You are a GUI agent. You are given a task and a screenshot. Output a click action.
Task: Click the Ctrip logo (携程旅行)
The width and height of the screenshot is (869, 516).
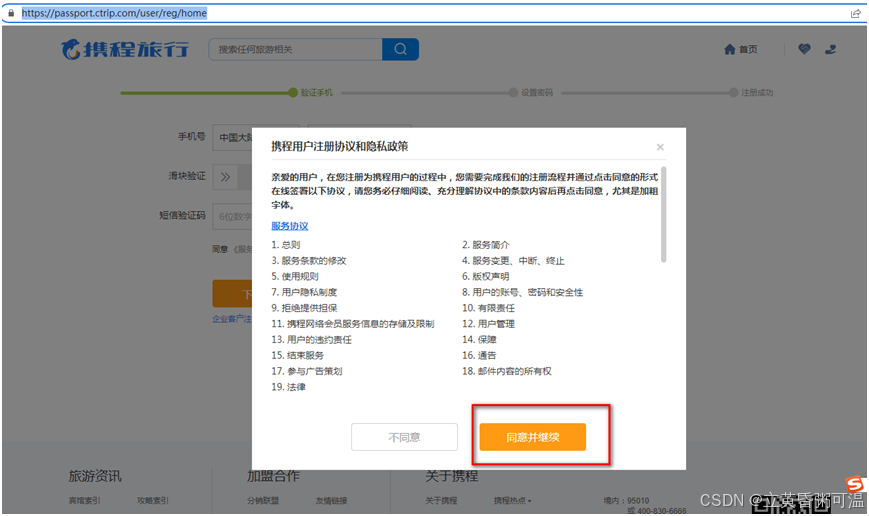coord(125,49)
